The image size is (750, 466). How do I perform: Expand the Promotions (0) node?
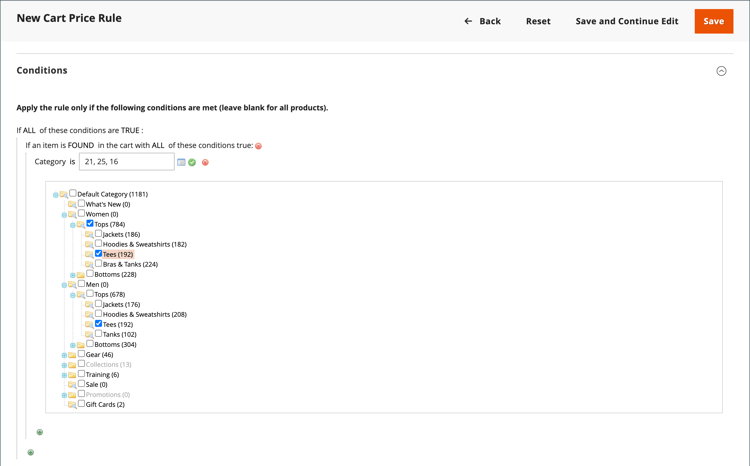tap(64, 395)
